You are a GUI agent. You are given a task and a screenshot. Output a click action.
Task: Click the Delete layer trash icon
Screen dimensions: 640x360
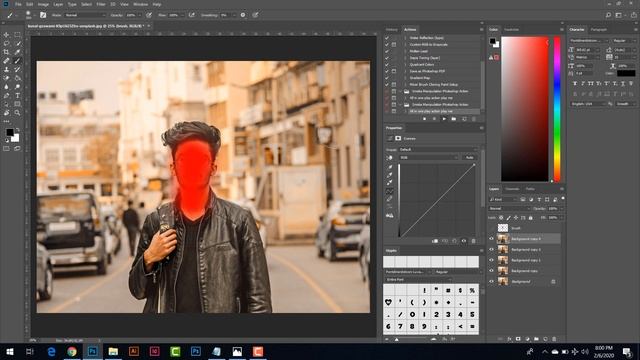pos(554,339)
